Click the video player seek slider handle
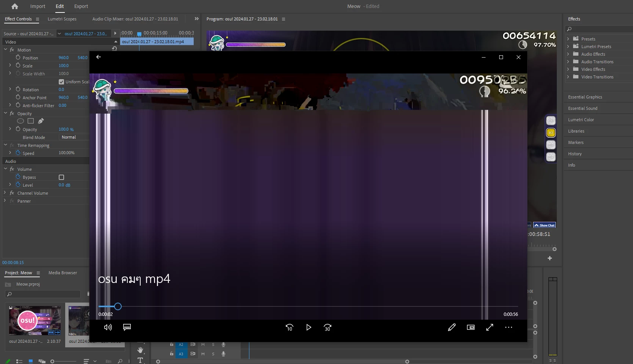Screen dimensions: 633x364 click(118, 306)
